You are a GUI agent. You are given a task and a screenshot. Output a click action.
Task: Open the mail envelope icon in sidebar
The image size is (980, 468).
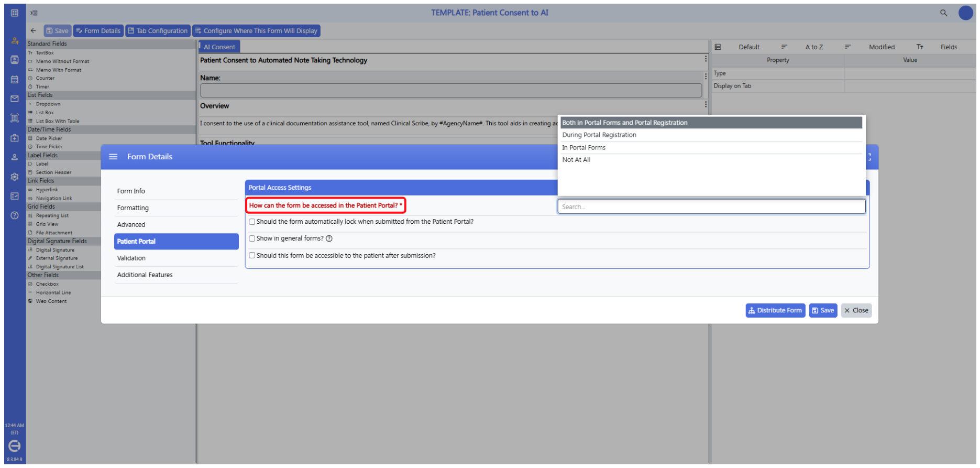click(15, 99)
